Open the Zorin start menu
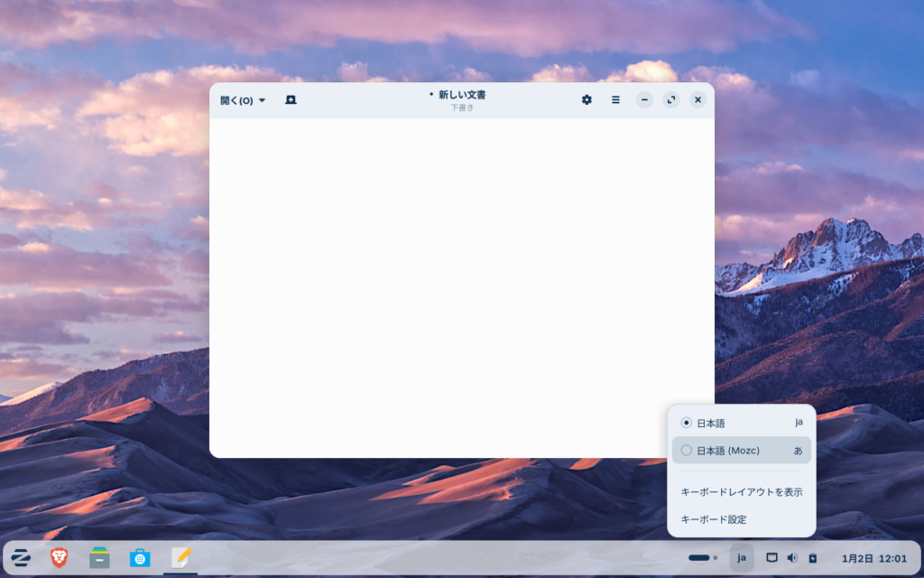 (22, 558)
